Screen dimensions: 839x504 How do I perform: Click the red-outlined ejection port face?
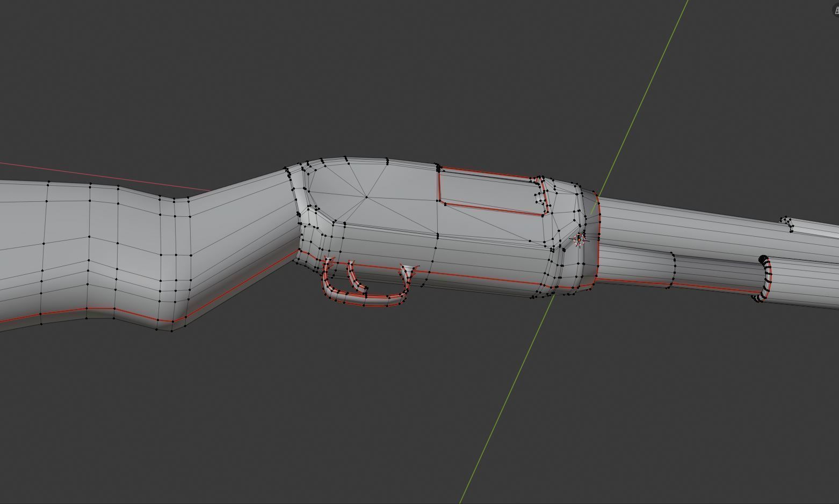click(x=491, y=192)
